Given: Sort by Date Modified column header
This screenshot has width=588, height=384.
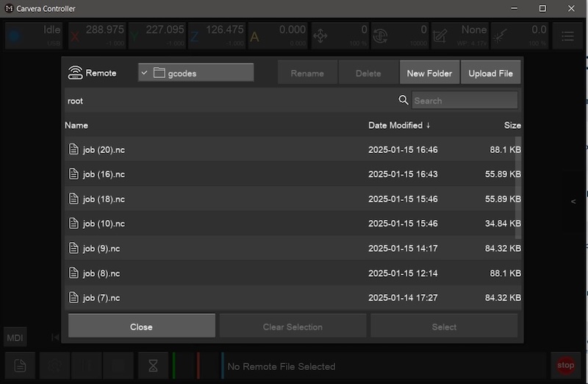Looking at the screenshot, I should pyautogui.click(x=399, y=125).
